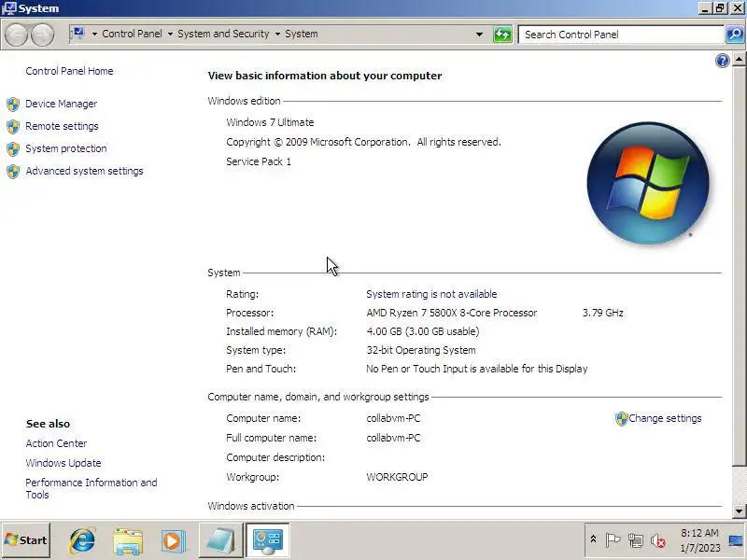
Task: Click the No Pen or Touch Input text
Action: tap(477, 369)
